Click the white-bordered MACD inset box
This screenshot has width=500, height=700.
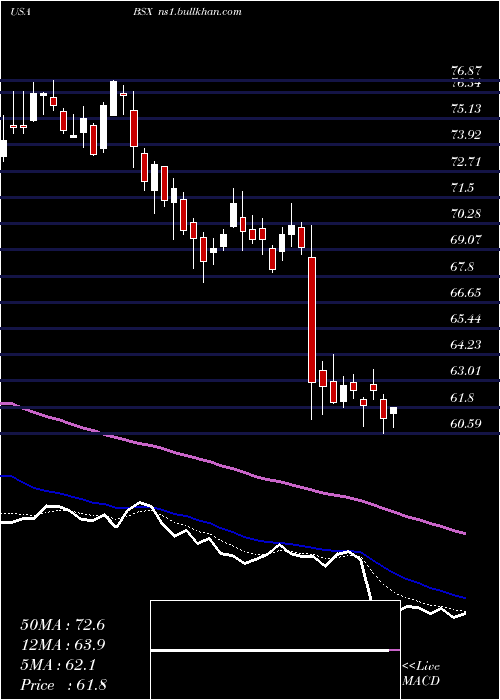[275, 650]
